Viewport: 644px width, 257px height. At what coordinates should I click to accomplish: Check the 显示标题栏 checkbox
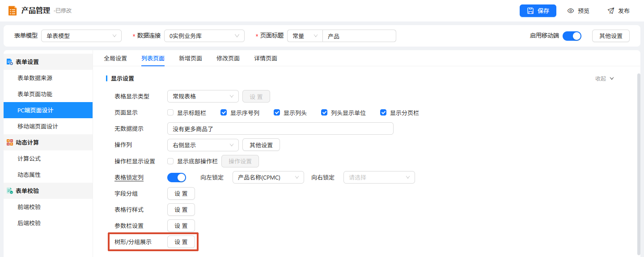pos(170,113)
